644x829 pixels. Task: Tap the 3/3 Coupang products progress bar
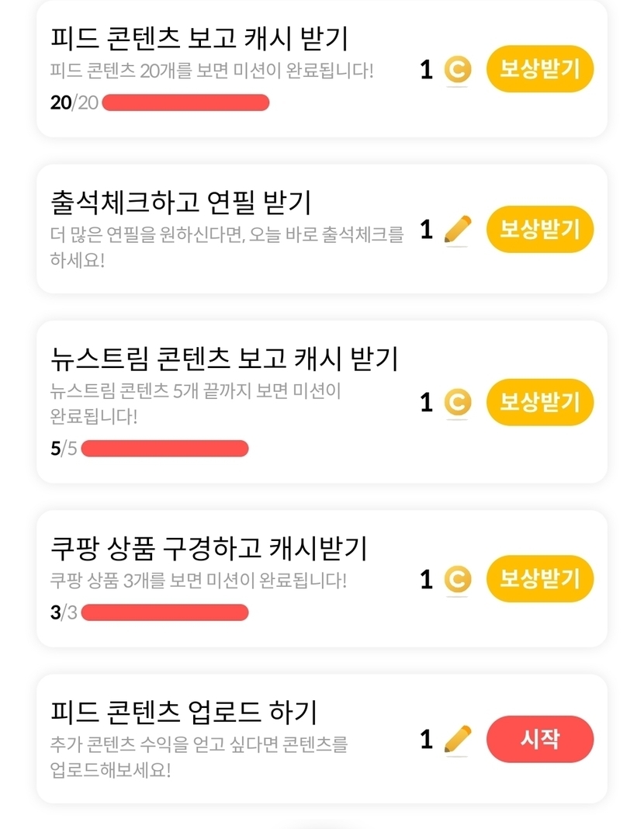[x=164, y=612]
